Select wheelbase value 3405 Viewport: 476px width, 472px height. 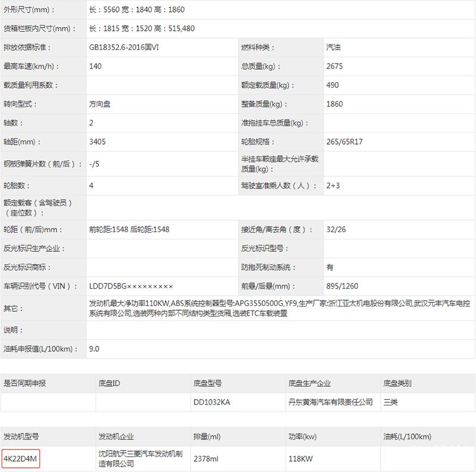tap(98, 142)
